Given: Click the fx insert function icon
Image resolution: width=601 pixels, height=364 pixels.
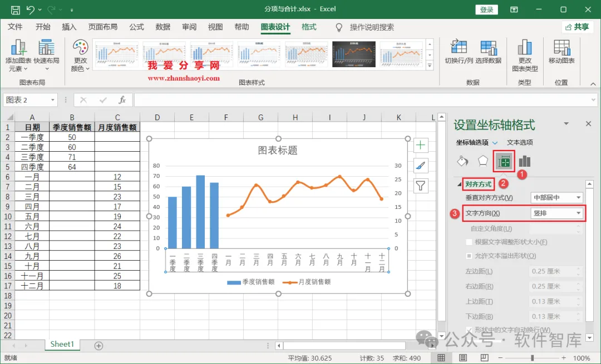Looking at the screenshot, I should (122, 100).
